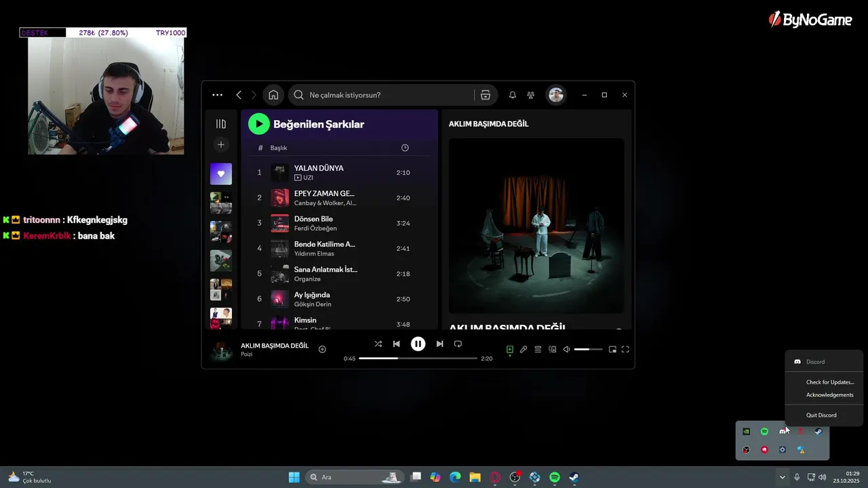Click Spotify icon in tray overflow
Screen dimensions: 868x488
tap(764, 431)
